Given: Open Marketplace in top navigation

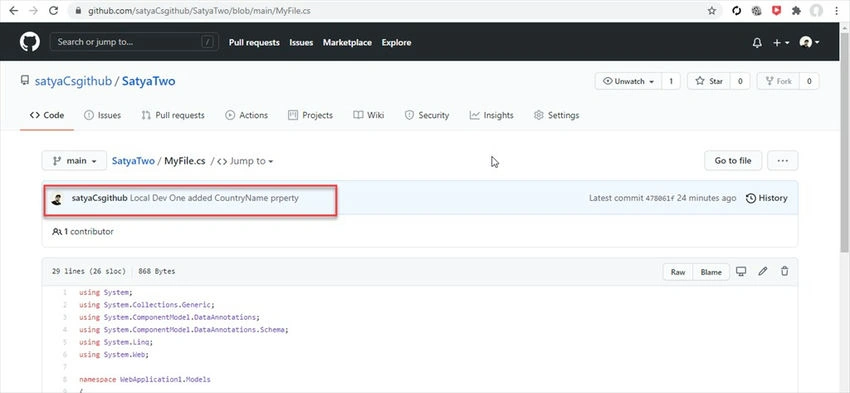Looking at the screenshot, I should 347,42.
